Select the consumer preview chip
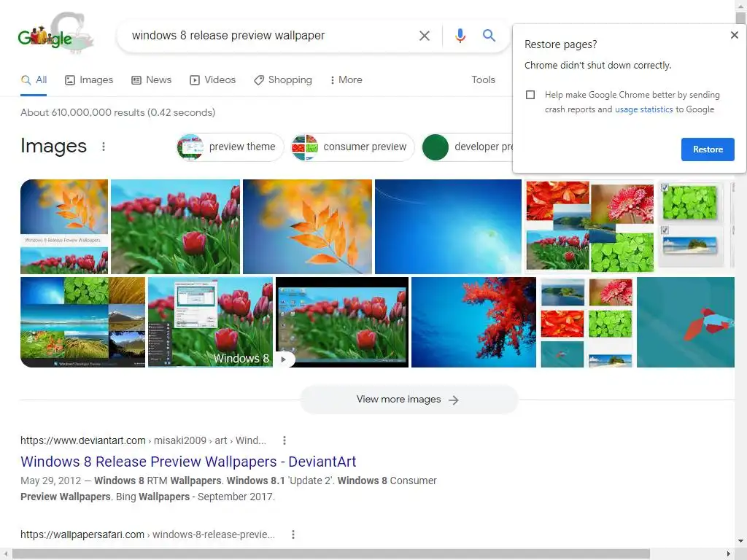747x560 pixels. point(352,147)
